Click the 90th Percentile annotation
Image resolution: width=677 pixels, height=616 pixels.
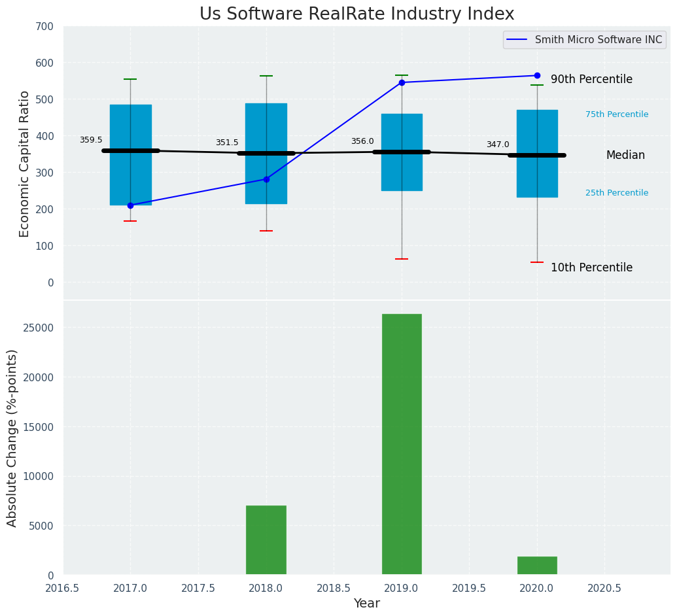point(591,79)
